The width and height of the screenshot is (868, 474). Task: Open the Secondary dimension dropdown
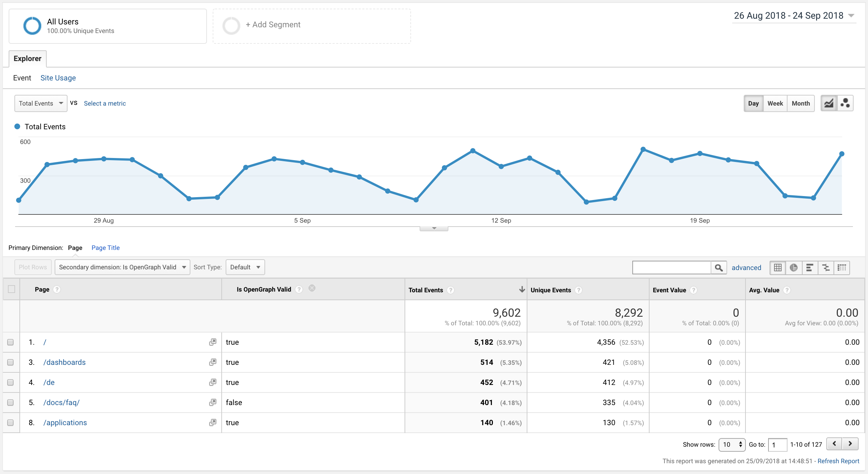coord(123,267)
